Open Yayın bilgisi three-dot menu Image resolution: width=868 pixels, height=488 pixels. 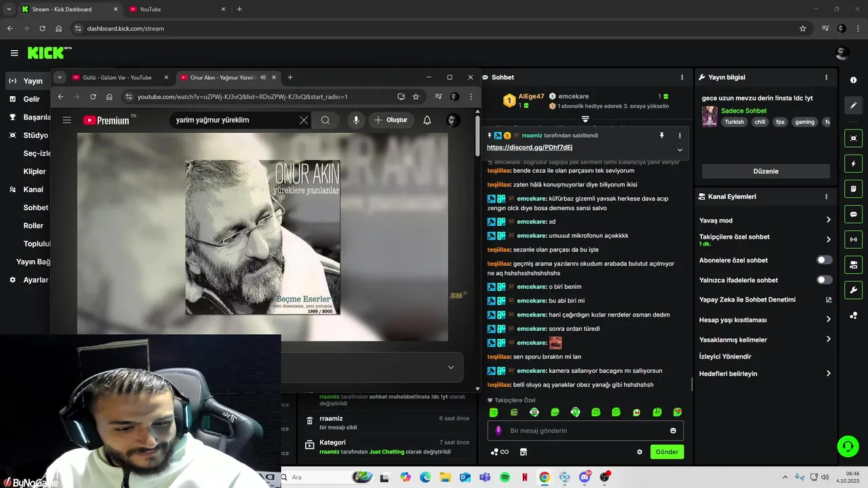[826, 77]
